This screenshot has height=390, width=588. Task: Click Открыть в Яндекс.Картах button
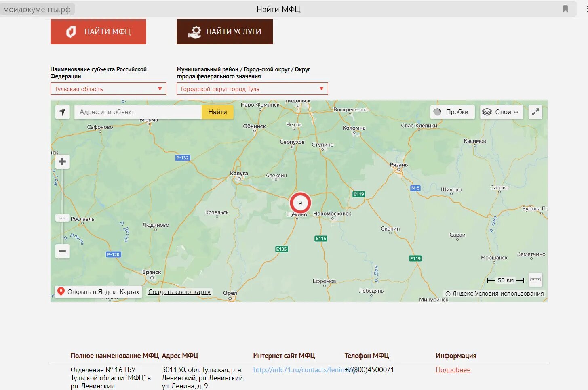(x=98, y=291)
